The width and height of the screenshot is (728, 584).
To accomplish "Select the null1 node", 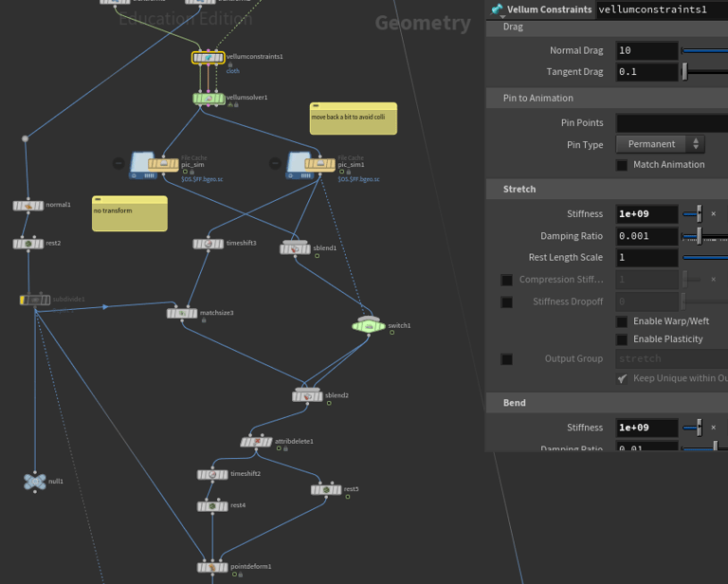I will 35,482.
